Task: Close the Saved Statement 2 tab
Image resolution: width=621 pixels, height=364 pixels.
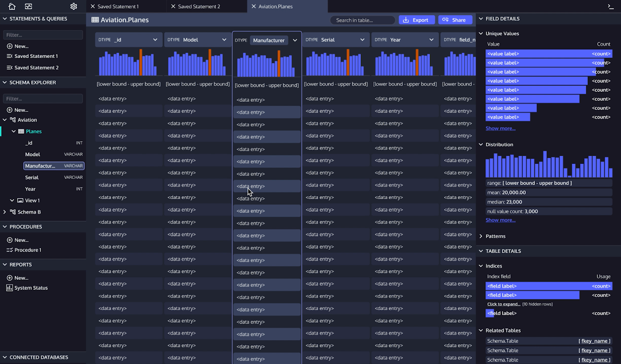Action: (173, 7)
